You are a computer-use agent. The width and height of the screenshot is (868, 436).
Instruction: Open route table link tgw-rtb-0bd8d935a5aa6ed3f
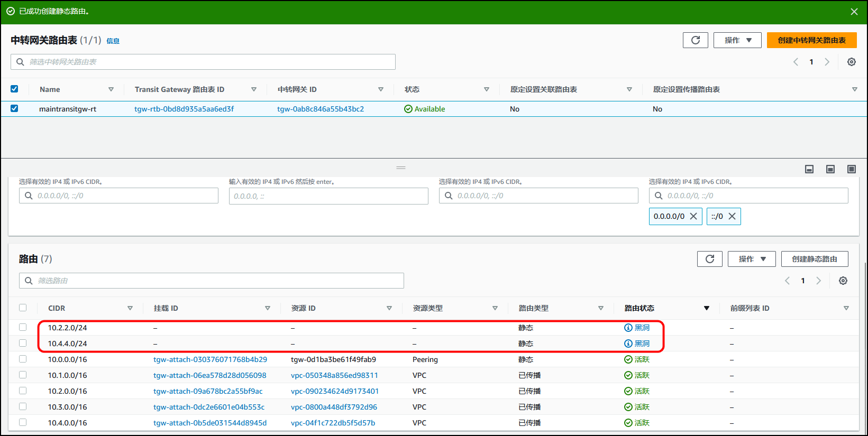(184, 109)
